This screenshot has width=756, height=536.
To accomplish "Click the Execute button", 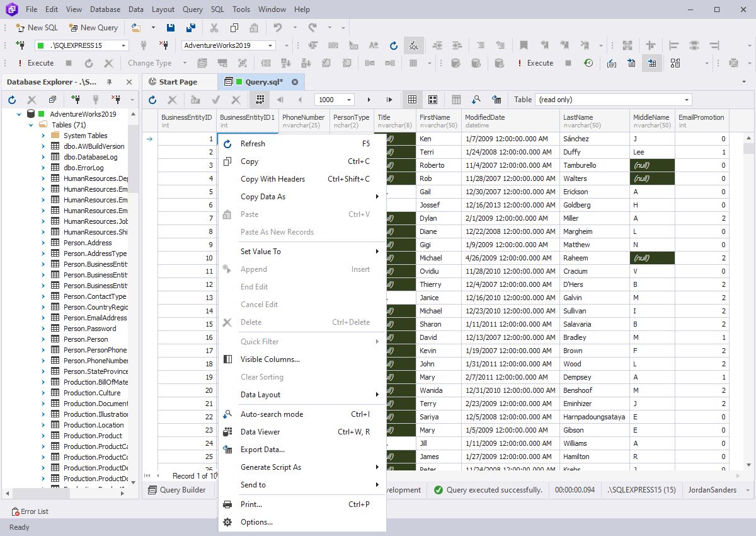I will click(x=40, y=63).
